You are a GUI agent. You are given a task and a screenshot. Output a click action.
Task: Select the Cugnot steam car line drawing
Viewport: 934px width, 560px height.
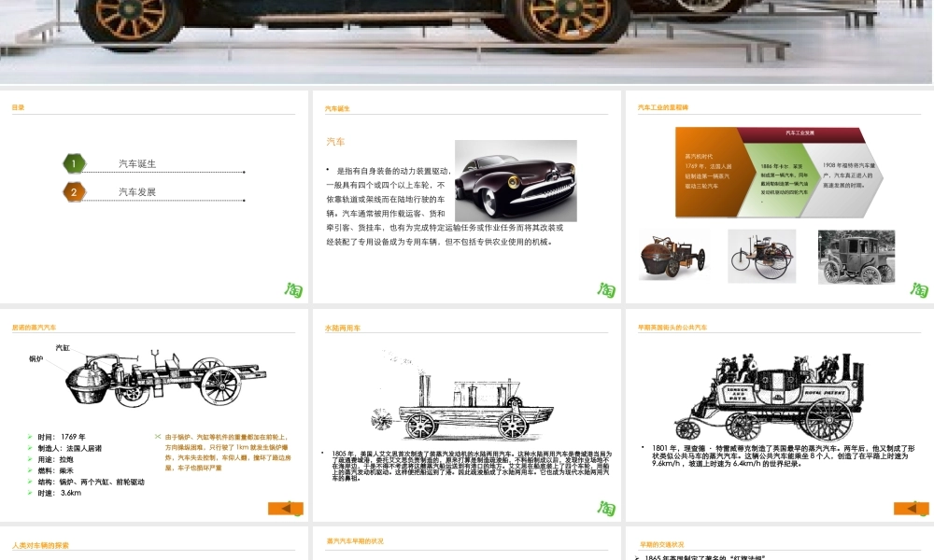165,379
